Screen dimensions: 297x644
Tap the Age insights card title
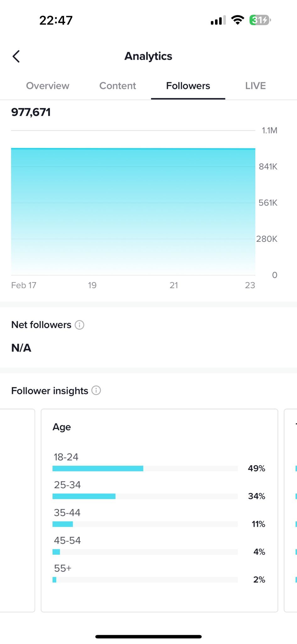point(62,427)
